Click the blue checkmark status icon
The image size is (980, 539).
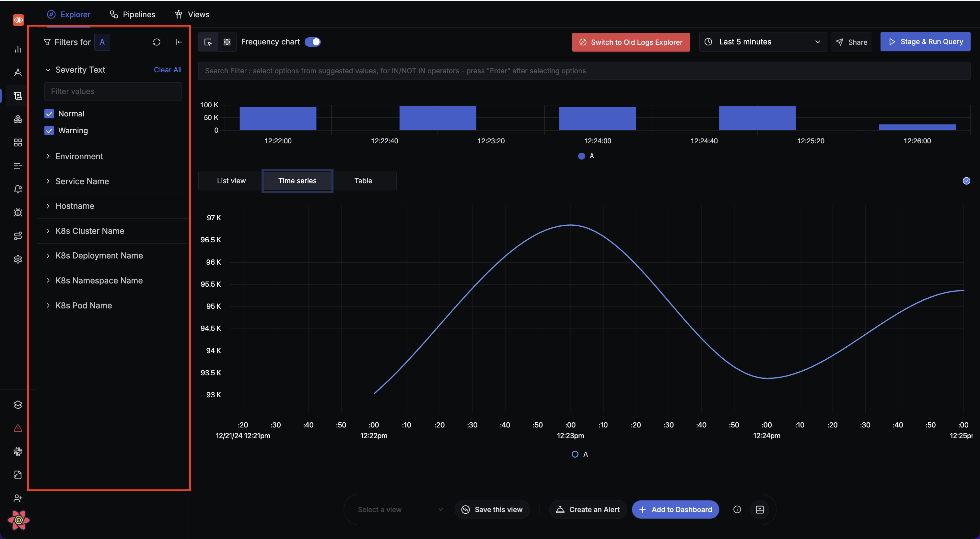coord(966,181)
